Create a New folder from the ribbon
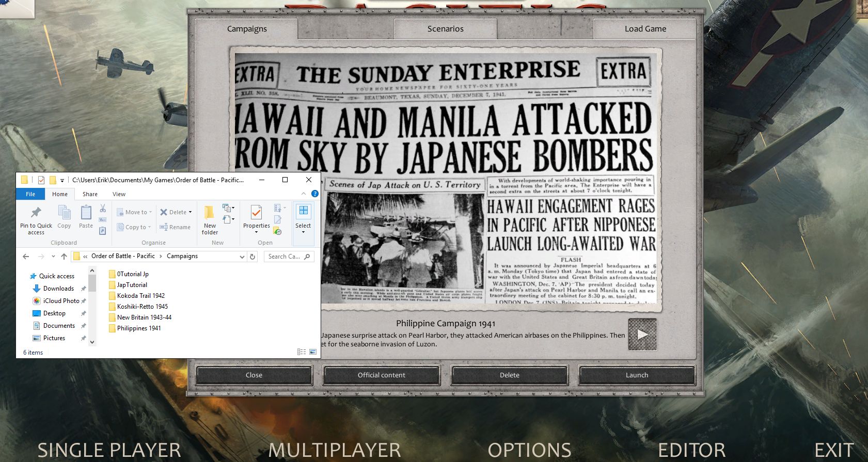868x462 pixels. point(210,220)
